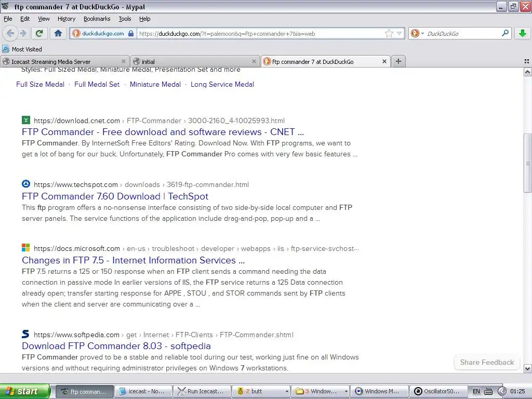Open the Edit menu
The image size is (532, 399).
pos(25,19)
